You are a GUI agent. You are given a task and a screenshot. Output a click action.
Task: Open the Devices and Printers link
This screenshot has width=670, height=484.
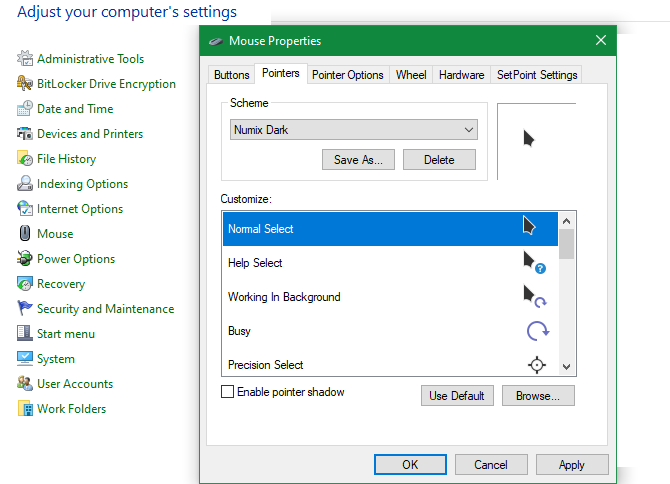pyautogui.click(x=90, y=134)
